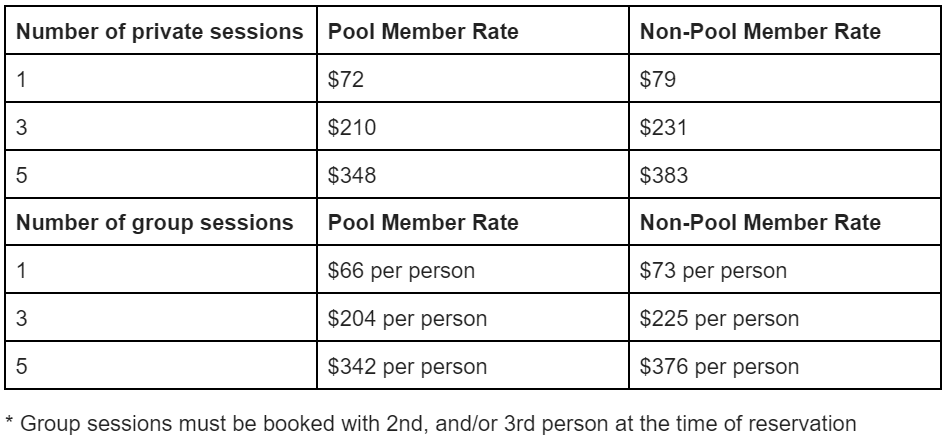946x442 pixels.
Task: Click the $231 price cell
Action: pos(658,127)
